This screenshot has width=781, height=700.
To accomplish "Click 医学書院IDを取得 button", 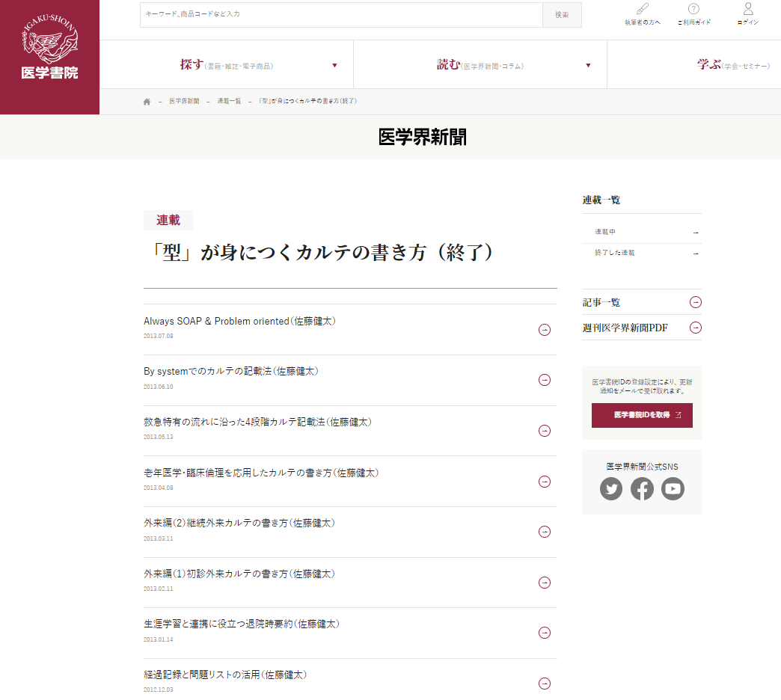I will pyautogui.click(x=642, y=415).
